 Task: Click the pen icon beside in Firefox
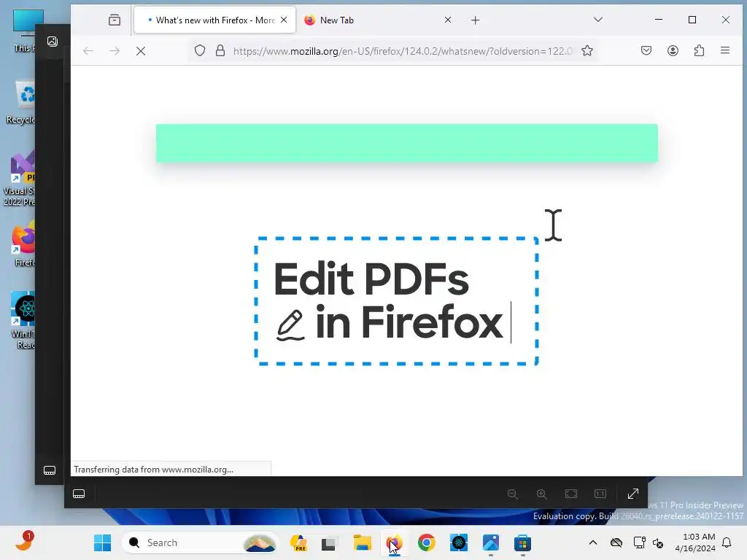coord(290,325)
